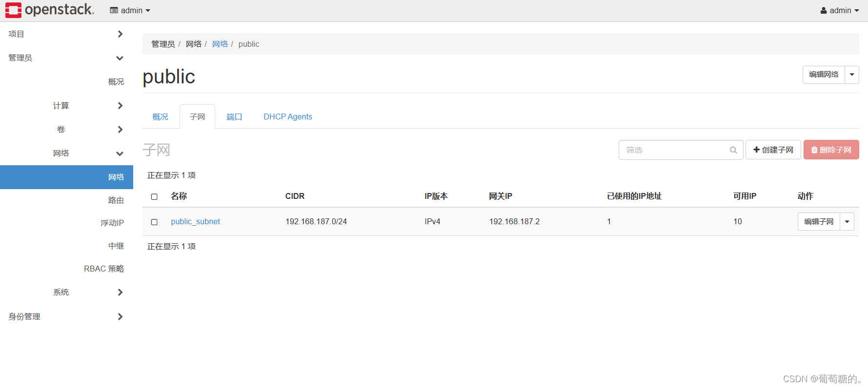Click the 创建子网 button
Screen dimensions: 868x388
coord(773,150)
